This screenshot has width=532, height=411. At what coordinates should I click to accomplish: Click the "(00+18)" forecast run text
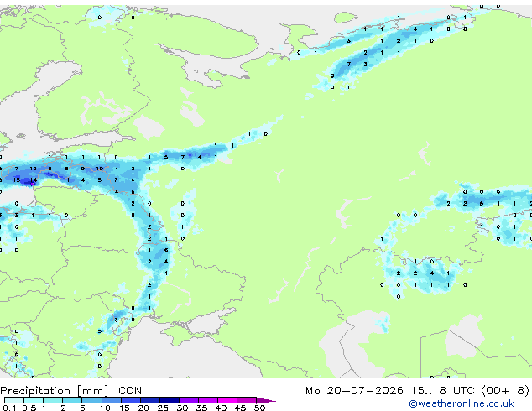tap(505, 391)
